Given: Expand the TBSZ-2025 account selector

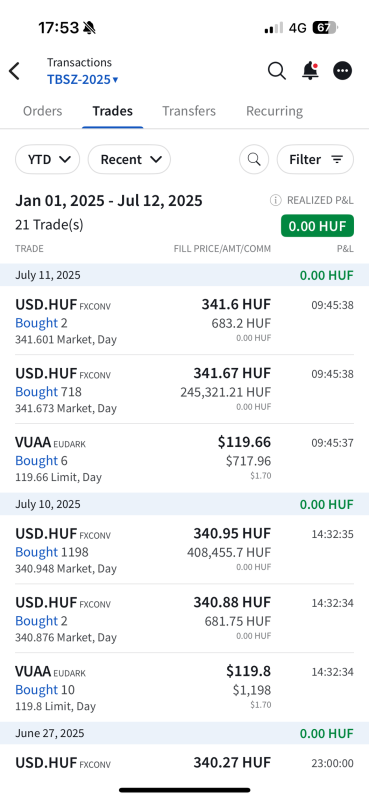Looking at the screenshot, I should click(x=83, y=80).
